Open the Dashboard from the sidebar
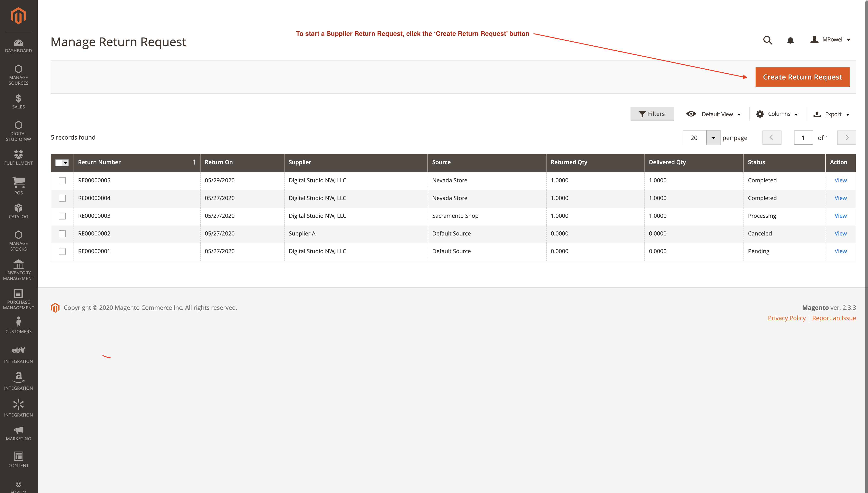The image size is (868, 493). coord(18,46)
